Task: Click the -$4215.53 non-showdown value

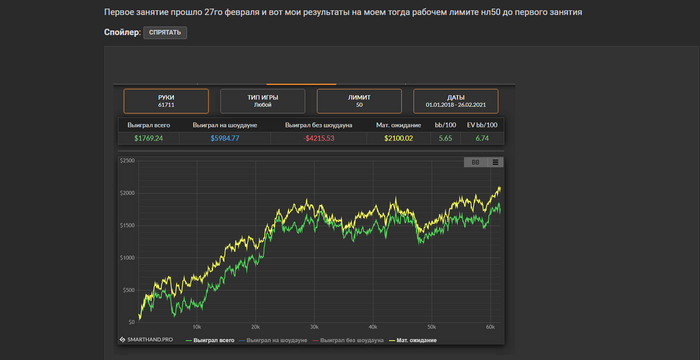Action: pos(319,138)
